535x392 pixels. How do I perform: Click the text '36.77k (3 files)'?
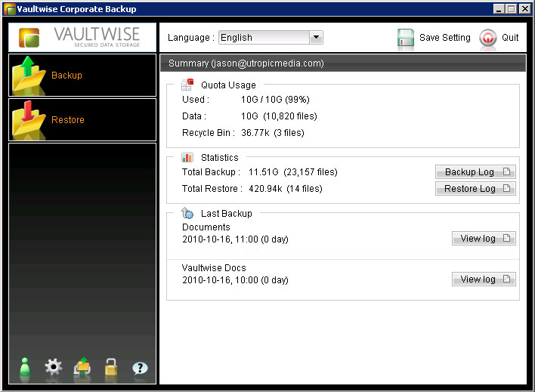point(272,133)
